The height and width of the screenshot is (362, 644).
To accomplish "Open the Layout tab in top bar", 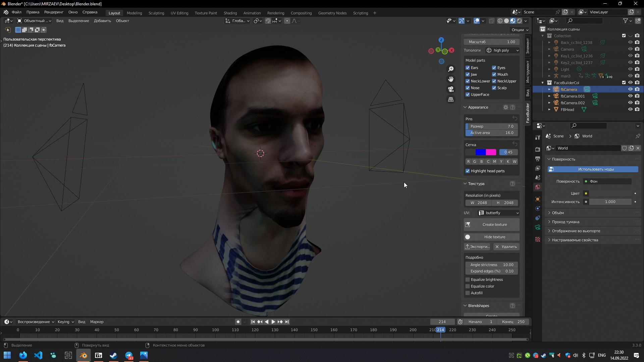I will click(x=114, y=13).
